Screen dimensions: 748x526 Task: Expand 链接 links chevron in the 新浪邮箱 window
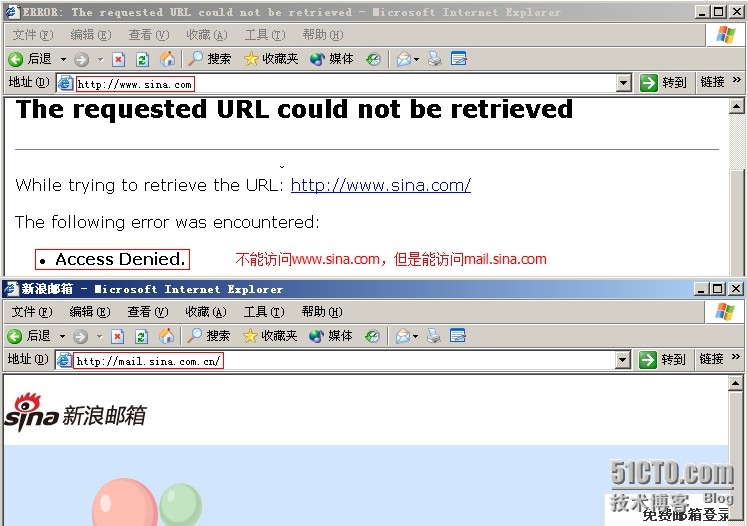tap(736, 357)
